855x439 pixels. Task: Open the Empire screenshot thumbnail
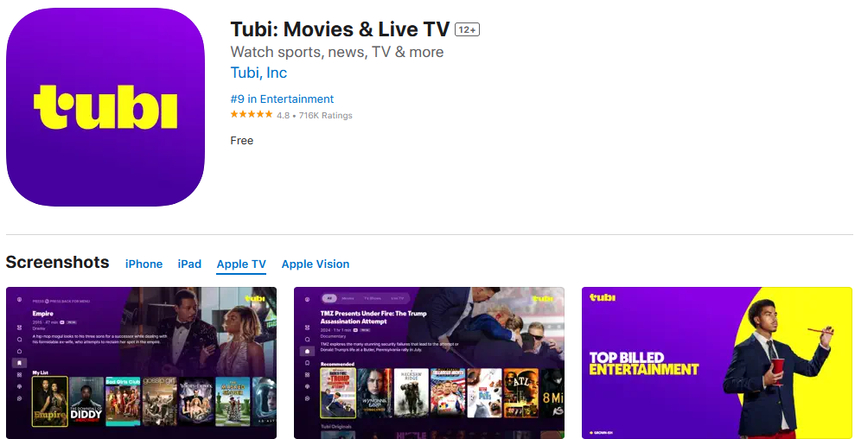tap(141, 363)
